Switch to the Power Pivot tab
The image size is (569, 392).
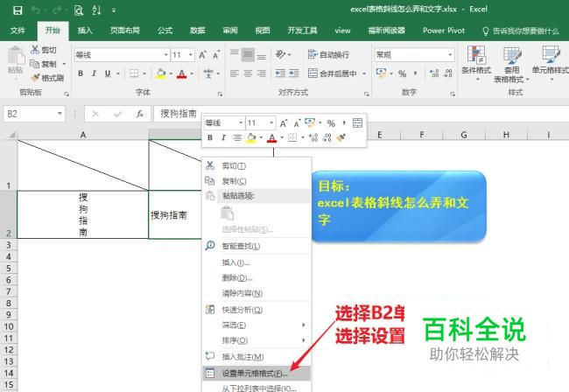pyautogui.click(x=444, y=31)
